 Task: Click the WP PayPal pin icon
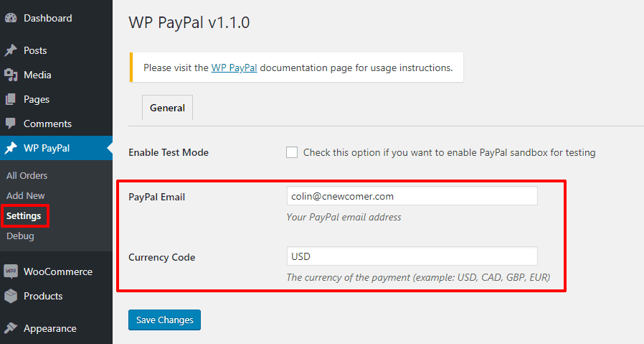tap(11, 148)
